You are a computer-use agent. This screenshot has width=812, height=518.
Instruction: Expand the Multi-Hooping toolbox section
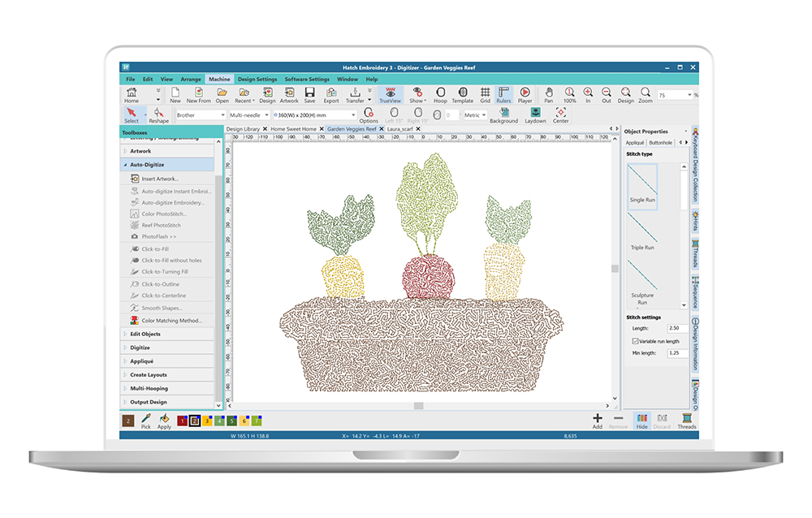click(x=149, y=388)
